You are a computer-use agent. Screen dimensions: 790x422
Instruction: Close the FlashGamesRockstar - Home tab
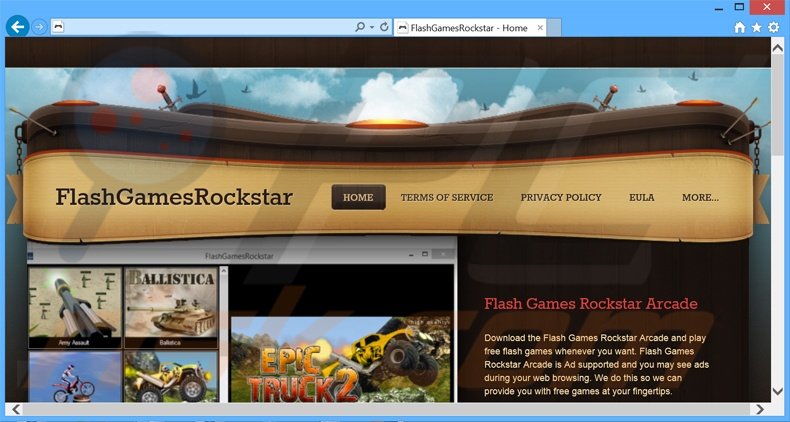pos(540,28)
